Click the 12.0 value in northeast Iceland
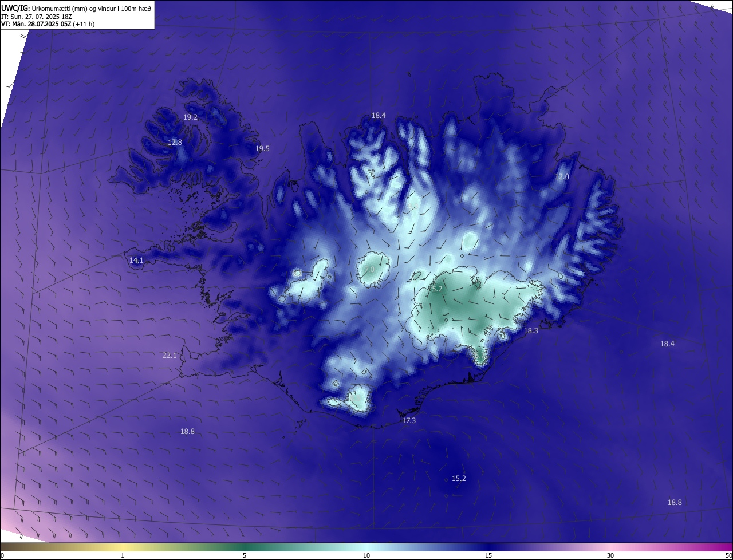This screenshot has width=733, height=560. pyautogui.click(x=562, y=176)
